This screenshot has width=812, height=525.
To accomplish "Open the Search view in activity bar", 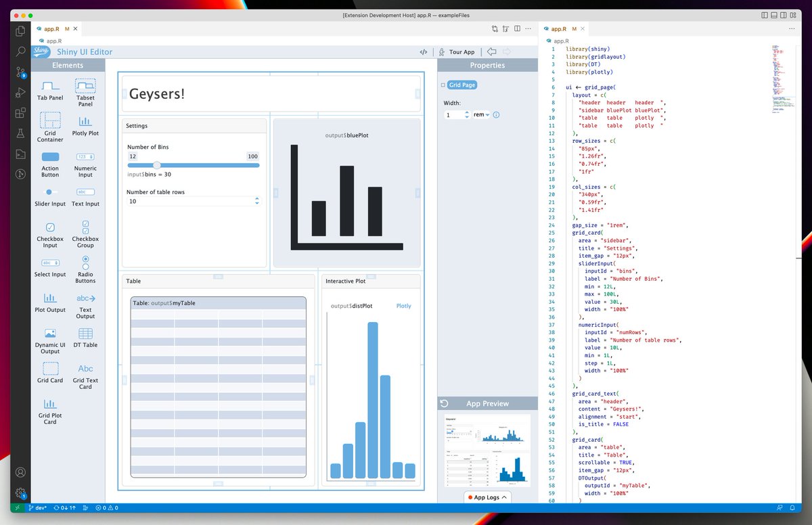I will click(x=21, y=51).
